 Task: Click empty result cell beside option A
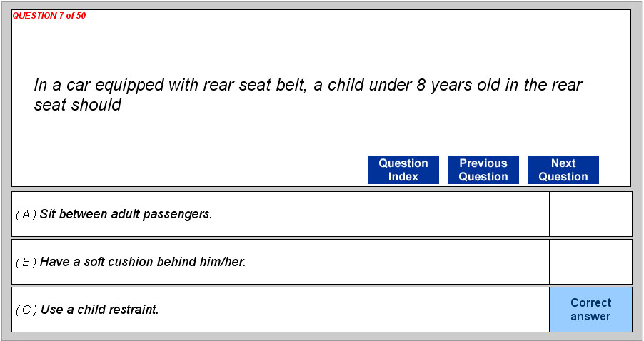(590, 214)
